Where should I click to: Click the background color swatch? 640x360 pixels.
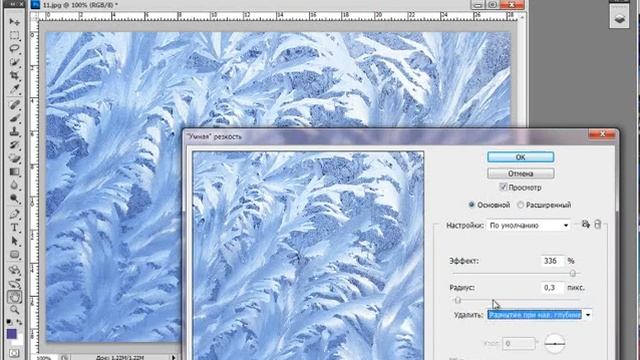click(18, 340)
